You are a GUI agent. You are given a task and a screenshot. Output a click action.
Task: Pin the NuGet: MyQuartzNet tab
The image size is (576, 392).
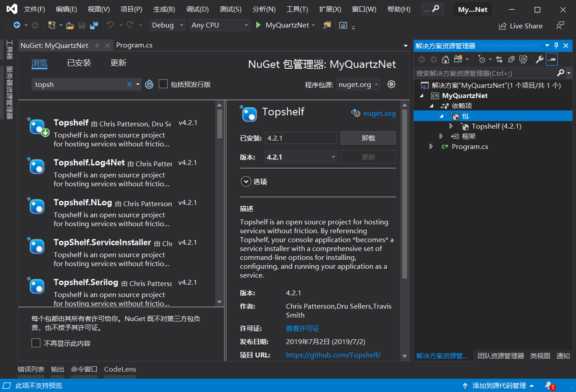point(97,45)
